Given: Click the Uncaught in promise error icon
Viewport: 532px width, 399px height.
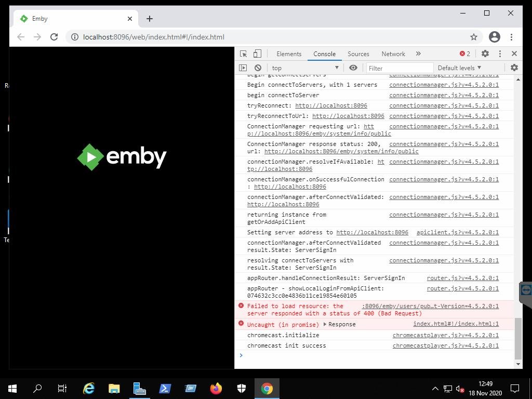Looking at the screenshot, I should coord(241,323).
